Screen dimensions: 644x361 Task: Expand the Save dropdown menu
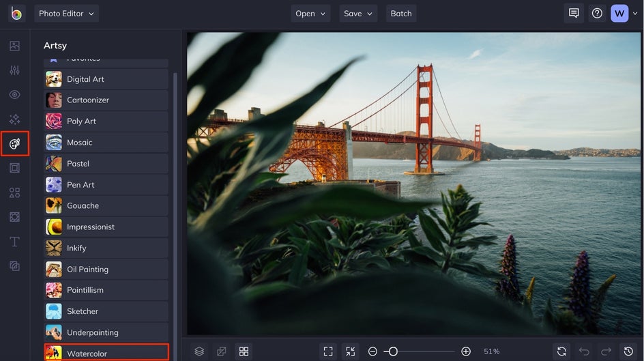pos(358,14)
